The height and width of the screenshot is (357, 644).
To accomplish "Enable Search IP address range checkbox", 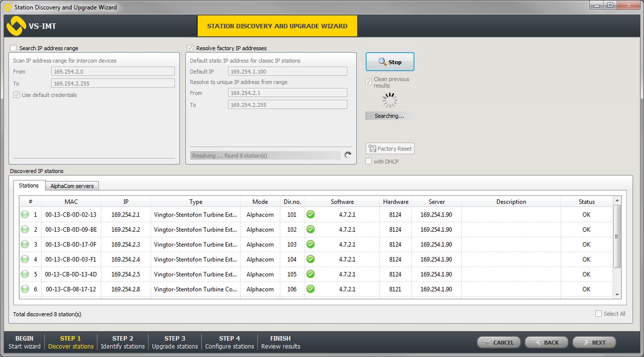I will [x=13, y=48].
